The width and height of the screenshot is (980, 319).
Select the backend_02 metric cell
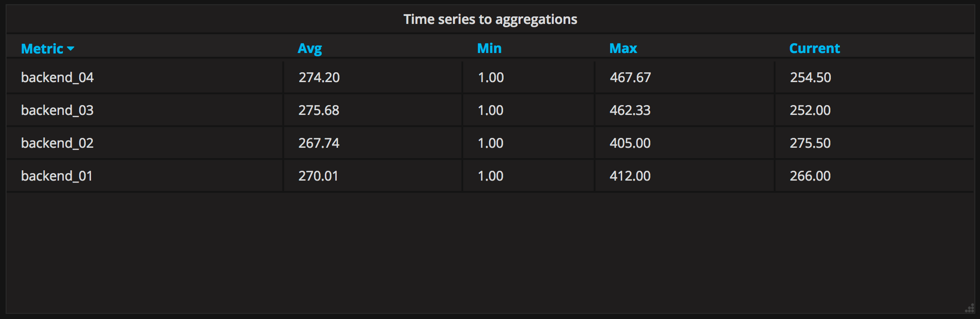point(57,143)
